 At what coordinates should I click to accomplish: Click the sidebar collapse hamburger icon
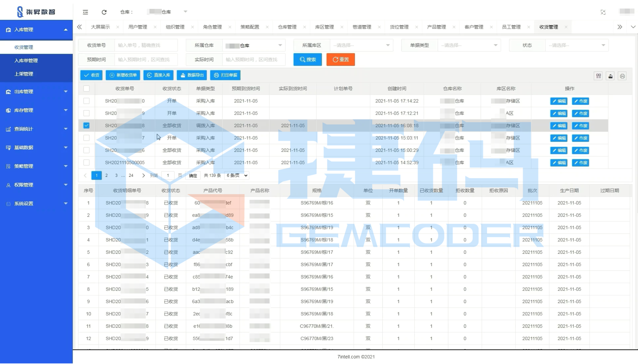(x=85, y=12)
